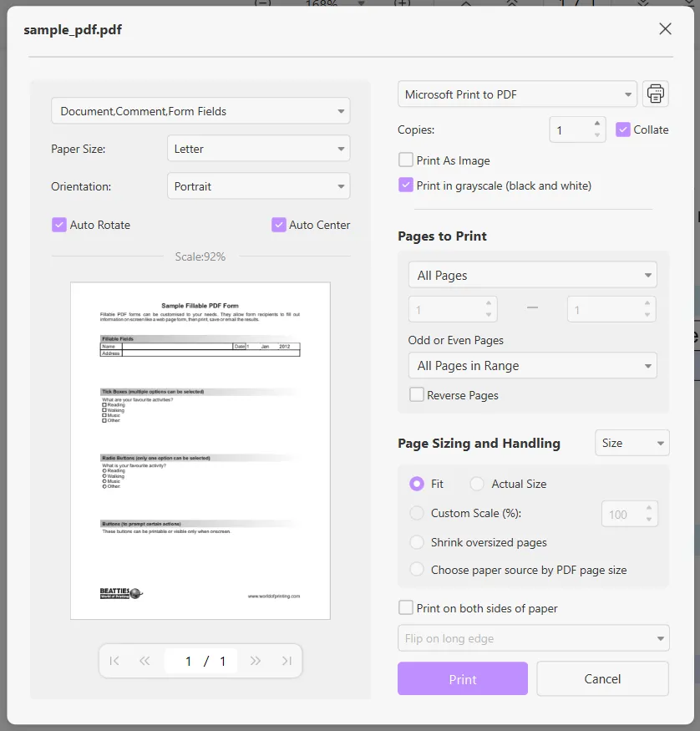Jump to the last page in preview
700x731 pixels.
tap(286, 660)
